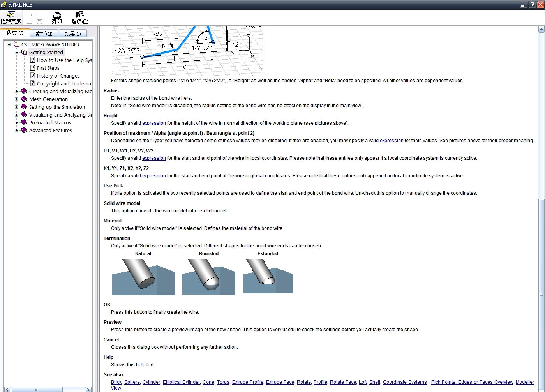Click the Back arrow toolbar icon
The width and height of the screenshot is (545, 392).
click(34, 15)
